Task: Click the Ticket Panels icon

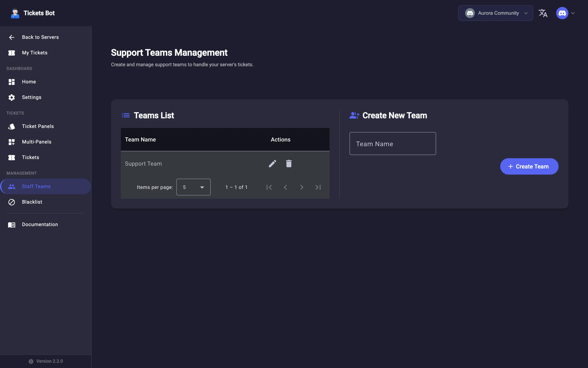Action: [x=12, y=126]
